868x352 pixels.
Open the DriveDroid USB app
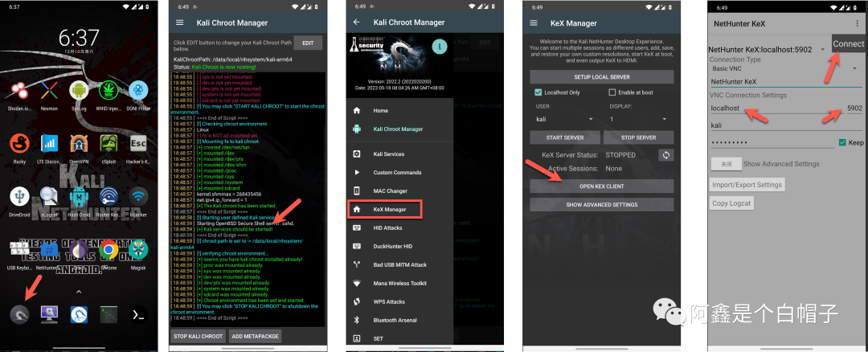pyautogui.click(x=19, y=196)
